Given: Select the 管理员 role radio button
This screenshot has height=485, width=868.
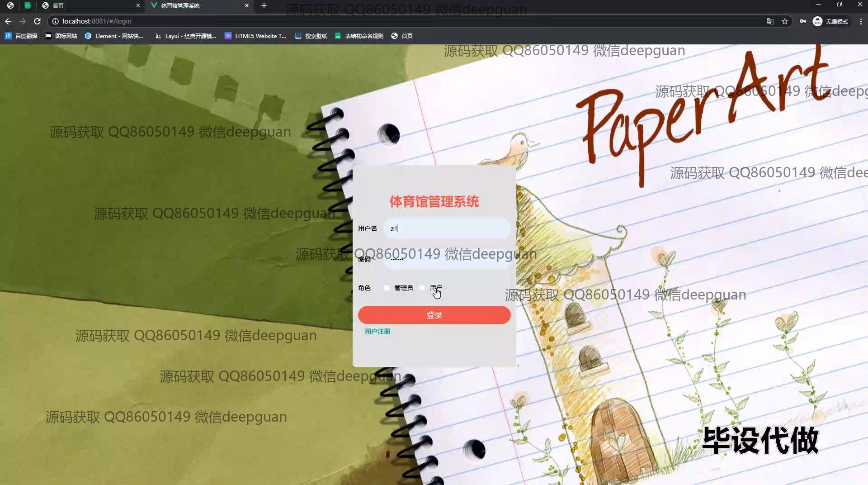Looking at the screenshot, I should [x=387, y=288].
